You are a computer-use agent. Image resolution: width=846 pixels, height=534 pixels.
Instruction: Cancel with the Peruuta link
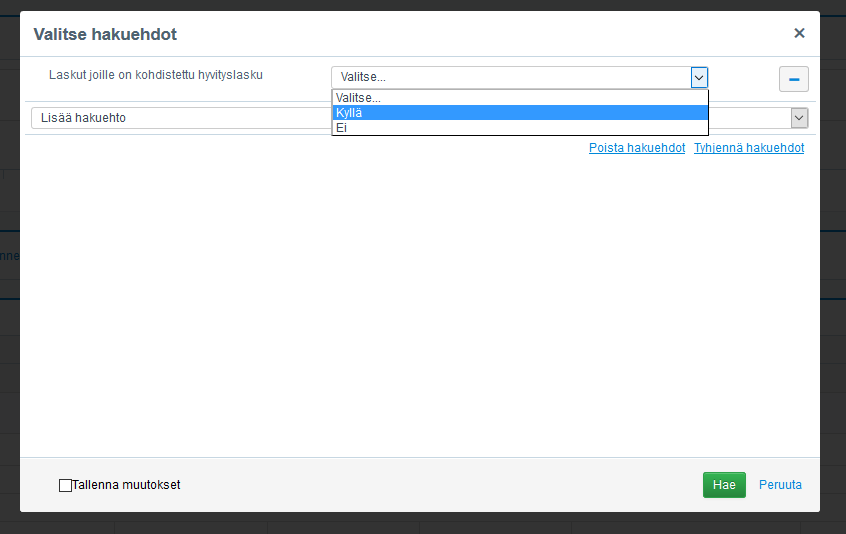780,485
